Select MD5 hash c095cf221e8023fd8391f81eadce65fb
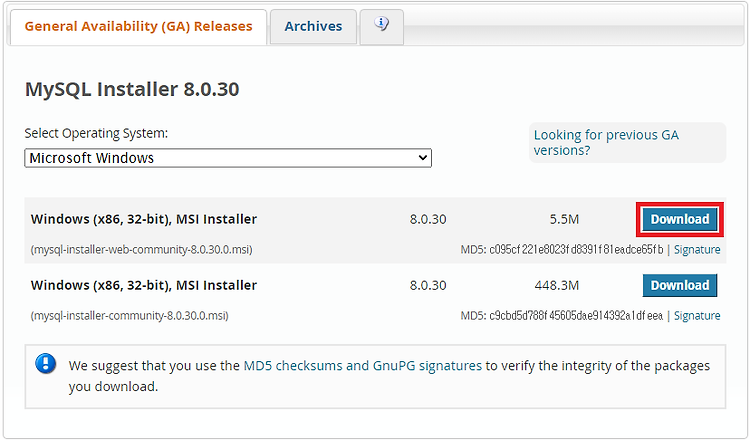 coord(576,250)
